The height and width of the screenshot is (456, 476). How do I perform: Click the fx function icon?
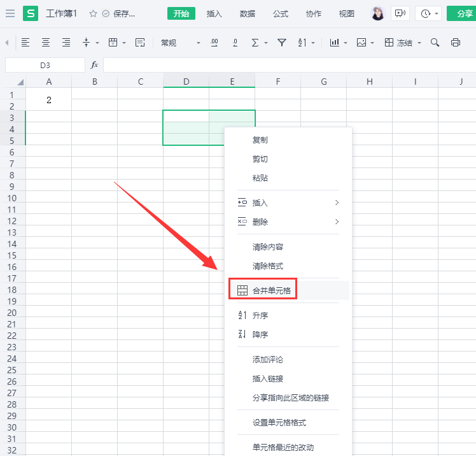94,65
